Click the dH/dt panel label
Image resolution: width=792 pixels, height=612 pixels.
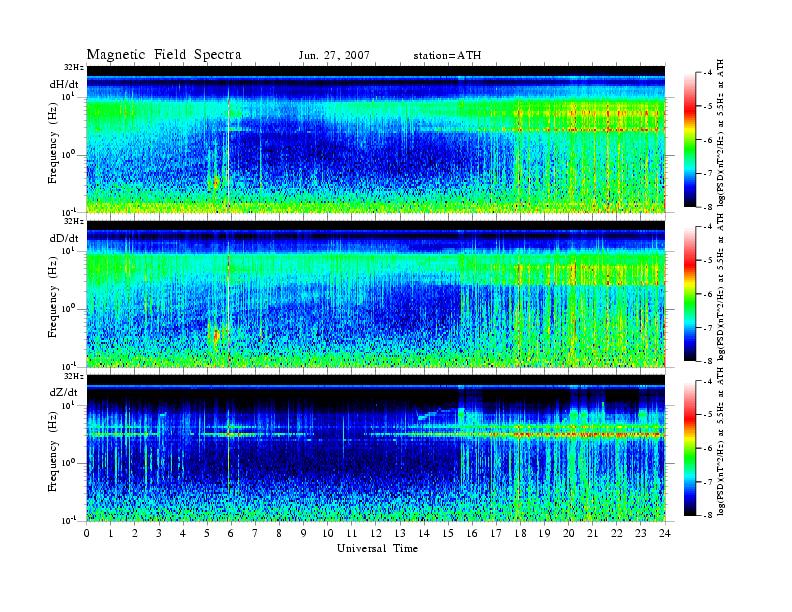[64, 85]
